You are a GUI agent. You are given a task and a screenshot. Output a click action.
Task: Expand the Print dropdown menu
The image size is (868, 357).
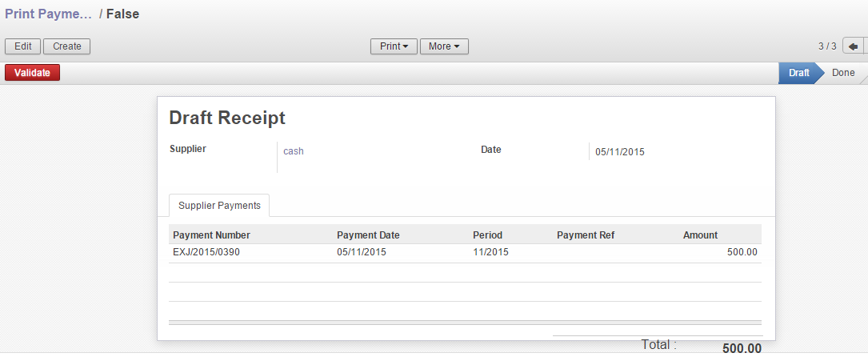(394, 46)
